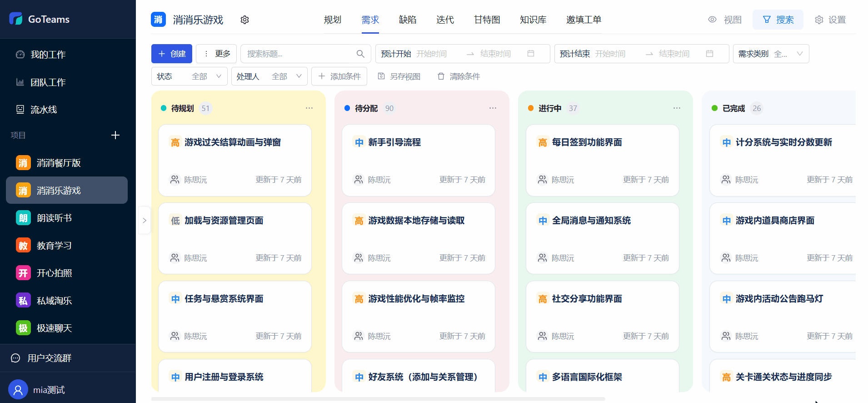Open the 待分配 column more menu

493,108
